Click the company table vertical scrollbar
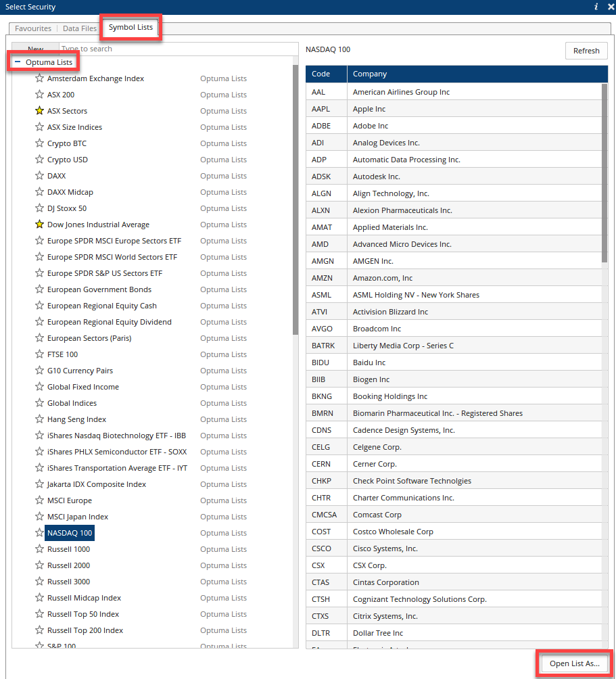 click(605, 173)
